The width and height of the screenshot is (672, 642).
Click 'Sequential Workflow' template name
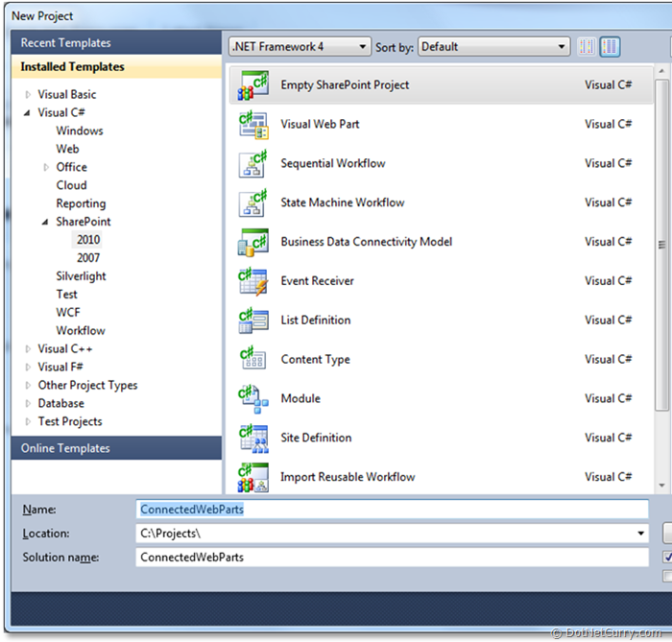[x=333, y=163]
